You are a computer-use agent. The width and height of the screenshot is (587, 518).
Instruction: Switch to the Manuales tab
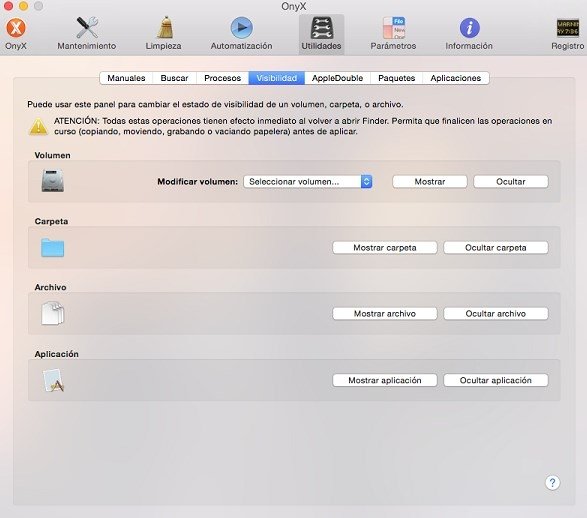[x=126, y=78]
